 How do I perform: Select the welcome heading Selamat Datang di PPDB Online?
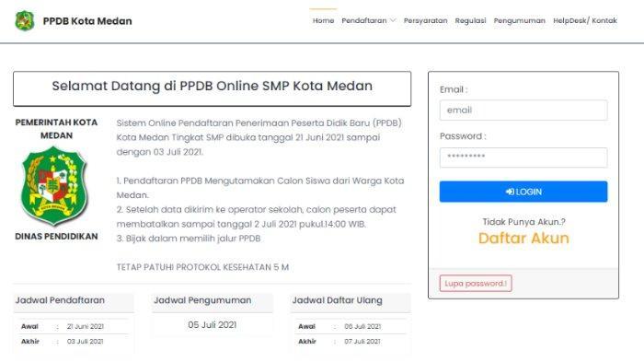(212, 86)
